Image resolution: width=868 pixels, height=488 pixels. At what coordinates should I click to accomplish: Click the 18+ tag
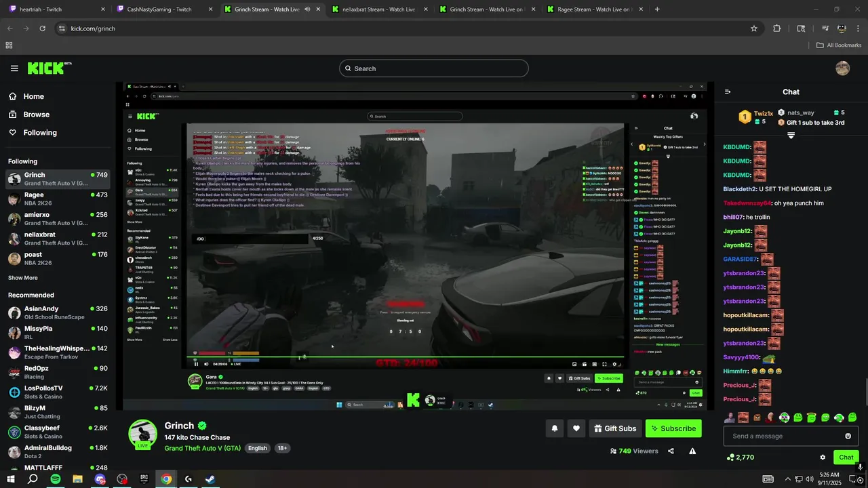tap(282, 448)
